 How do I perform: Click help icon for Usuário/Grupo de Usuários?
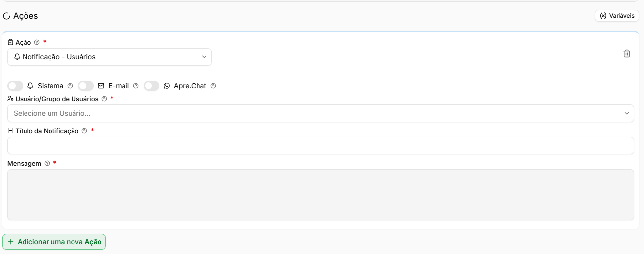pos(104,99)
